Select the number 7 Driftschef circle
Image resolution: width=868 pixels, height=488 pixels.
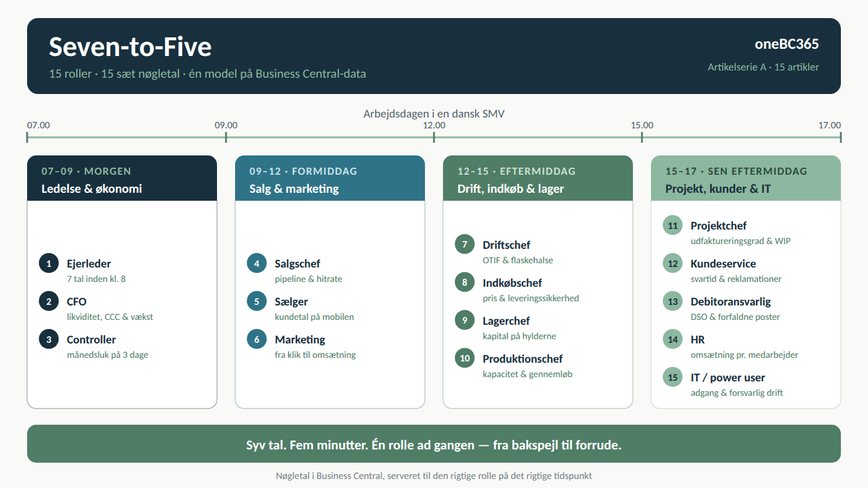pyautogui.click(x=465, y=245)
